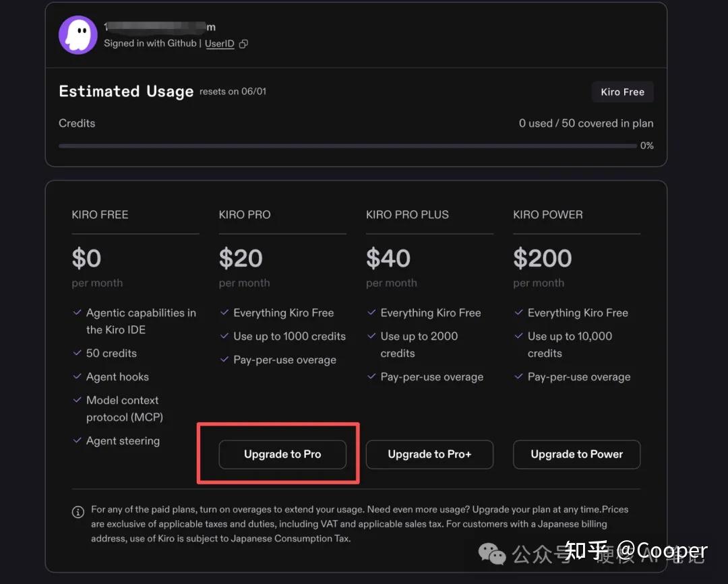
Task: Select the KIRO POWER plan heading
Action: click(548, 215)
